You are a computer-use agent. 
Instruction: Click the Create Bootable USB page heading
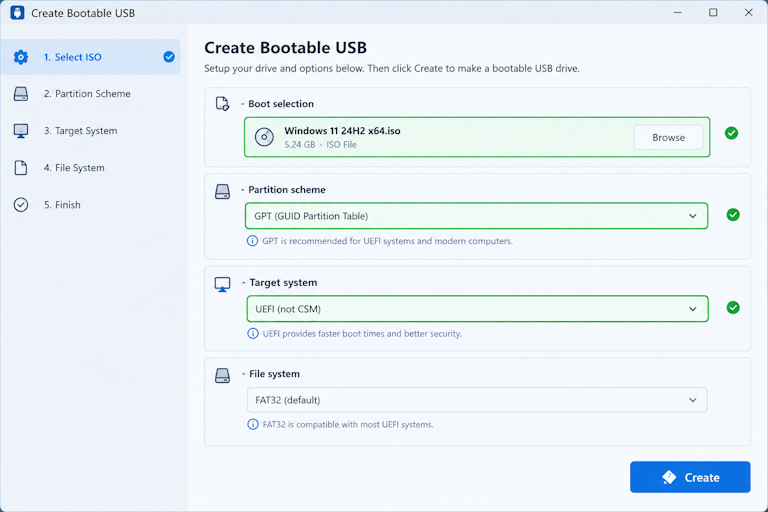(286, 48)
